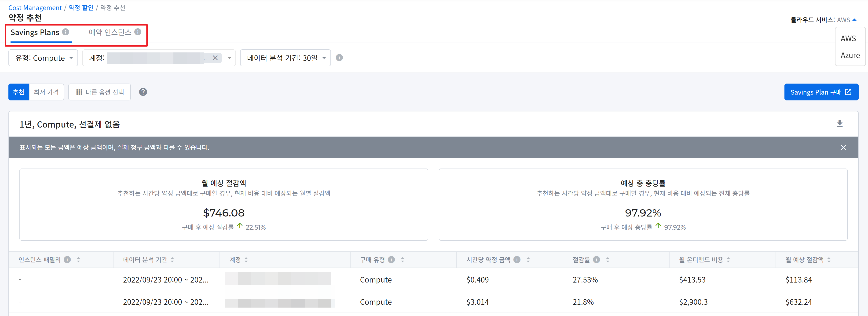
Task: Sort by 월 예상 절감액 column
Action: click(x=829, y=259)
